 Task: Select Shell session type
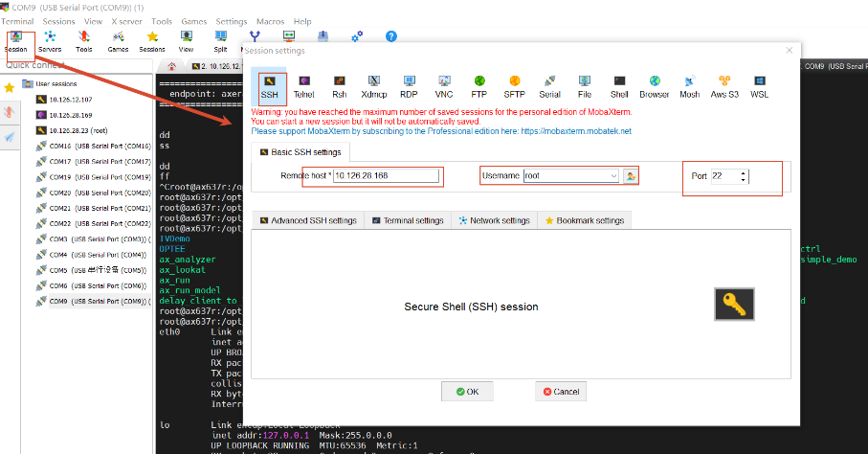[x=619, y=87]
